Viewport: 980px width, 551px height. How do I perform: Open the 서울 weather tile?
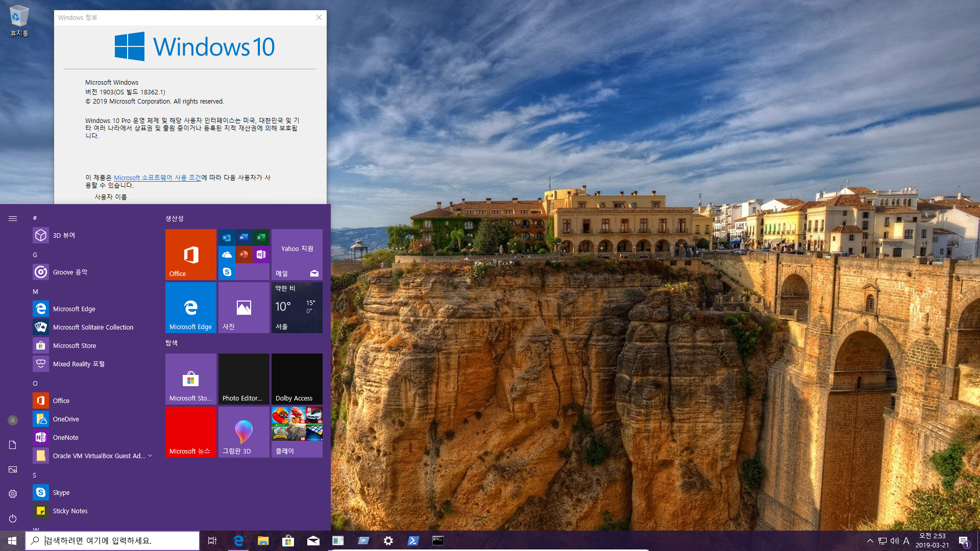pyautogui.click(x=297, y=308)
